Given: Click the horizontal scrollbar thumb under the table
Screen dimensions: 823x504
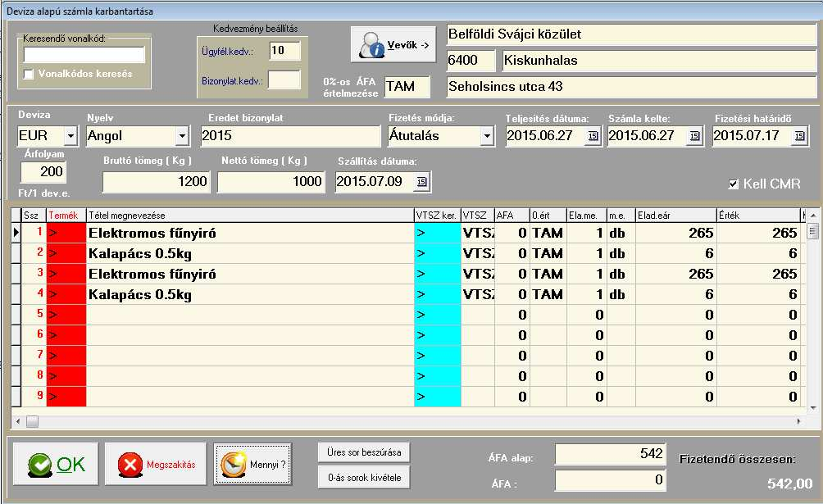Looking at the screenshot, I should pos(32,421).
